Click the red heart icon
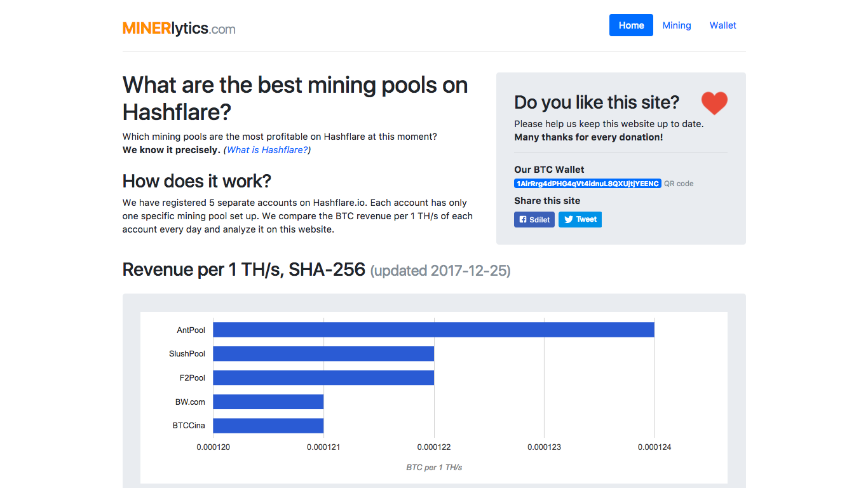 click(x=714, y=103)
